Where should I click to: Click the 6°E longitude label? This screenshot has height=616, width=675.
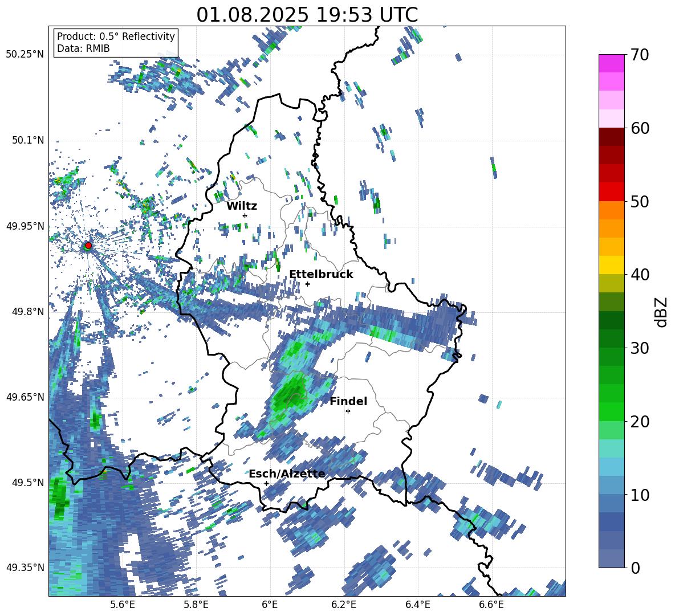(x=270, y=605)
